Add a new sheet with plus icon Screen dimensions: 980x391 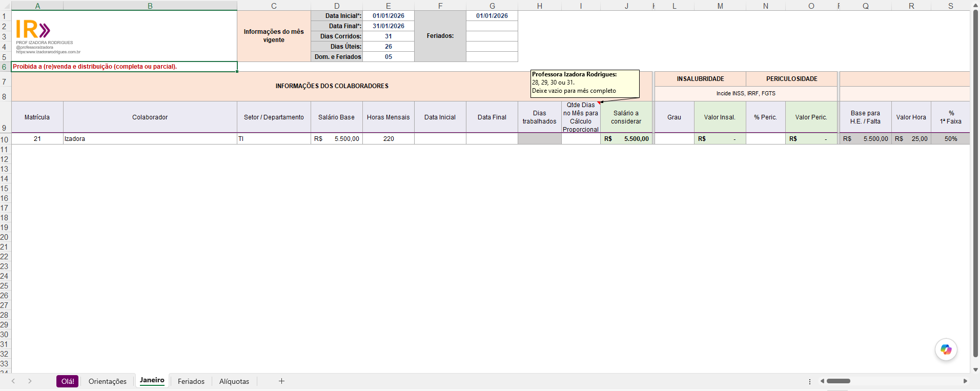pos(281,381)
